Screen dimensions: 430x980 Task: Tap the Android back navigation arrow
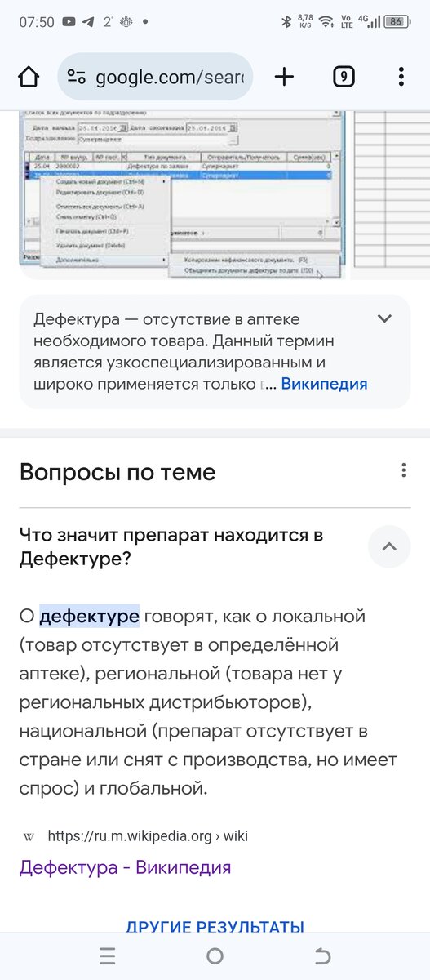pyautogui.click(x=323, y=956)
